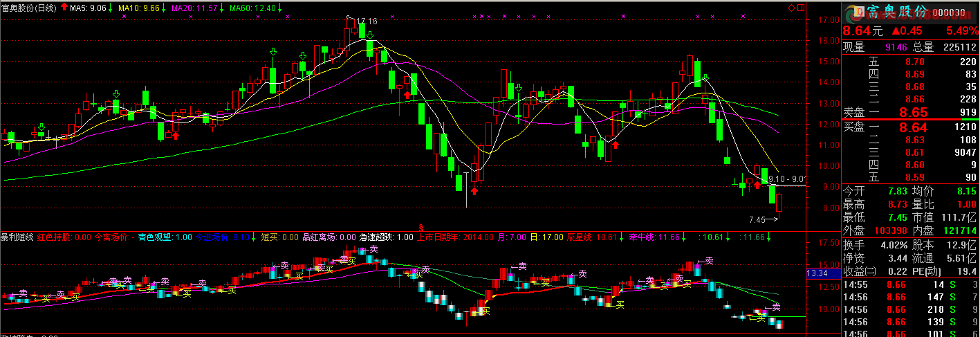Click the red buy arrow below the 8.00 low
The width and height of the screenshot is (980, 337).
[x=475, y=191]
